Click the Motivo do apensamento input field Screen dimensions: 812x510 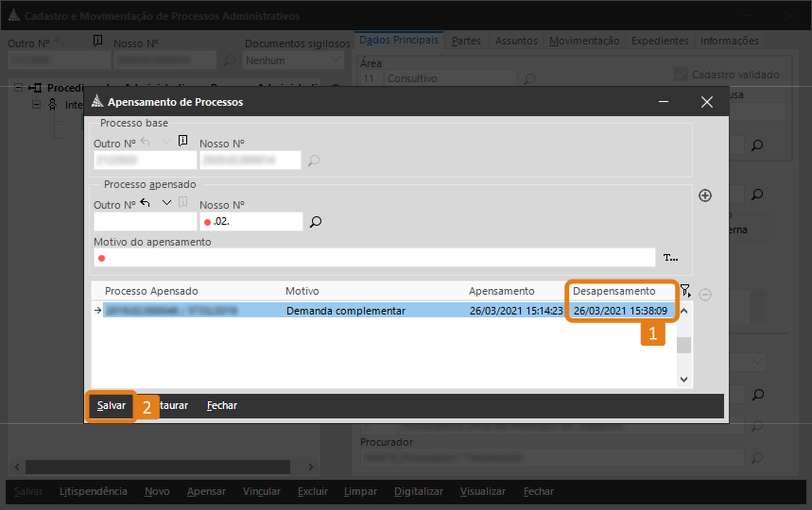[373, 258]
